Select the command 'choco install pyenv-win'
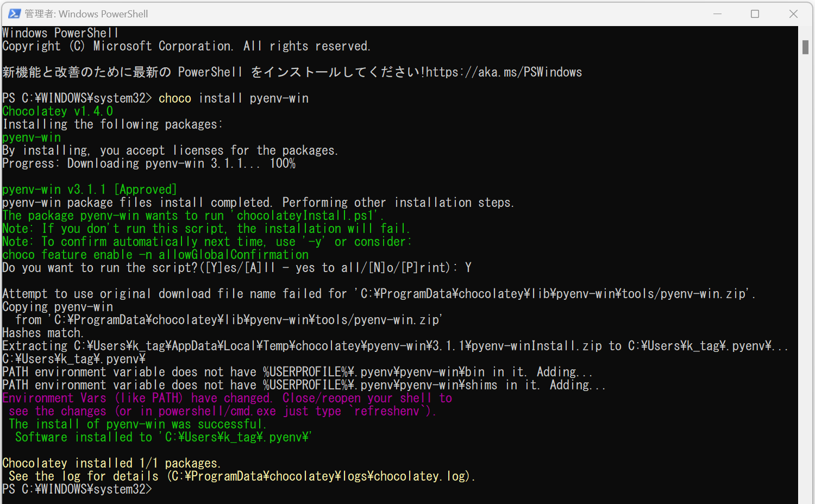This screenshot has width=815, height=504. (233, 98)
